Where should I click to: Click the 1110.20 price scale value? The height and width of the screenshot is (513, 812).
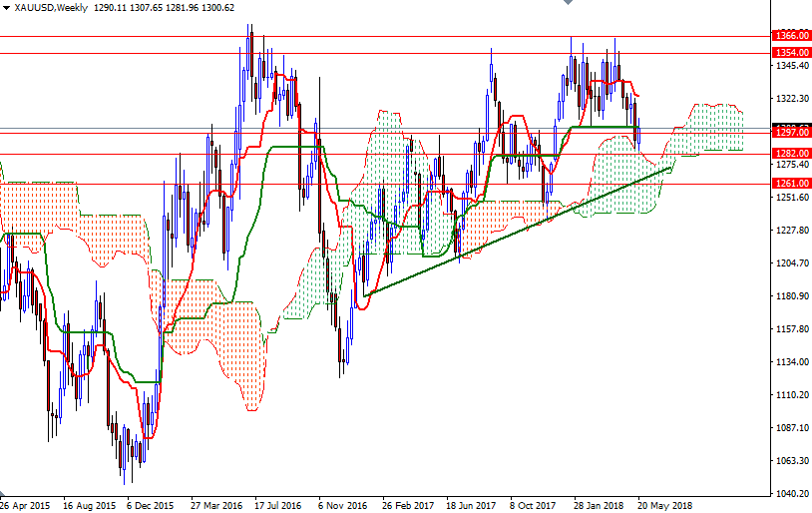(x=792, y=395)
